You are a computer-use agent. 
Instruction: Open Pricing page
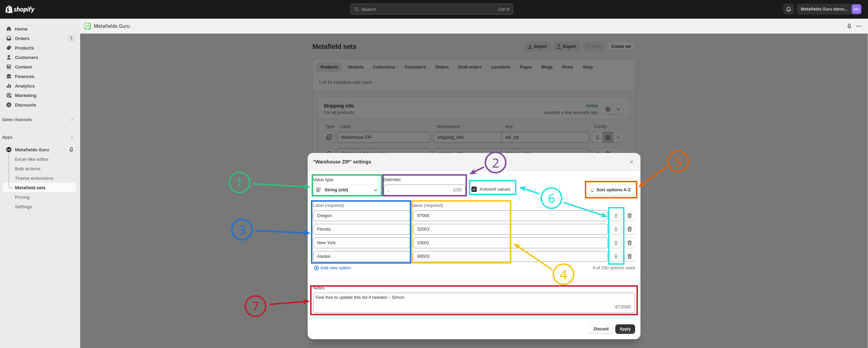(22, 197)
